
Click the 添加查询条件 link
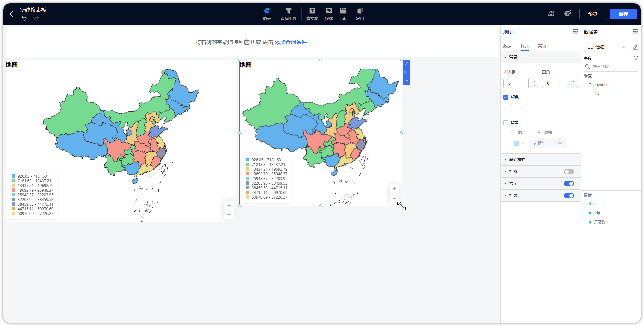290,42
